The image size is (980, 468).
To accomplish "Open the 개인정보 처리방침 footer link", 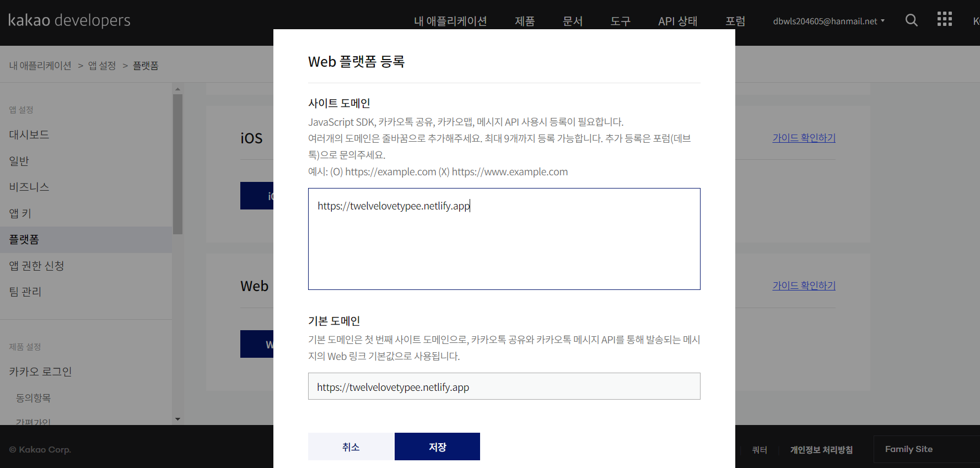I will point(821,450).
